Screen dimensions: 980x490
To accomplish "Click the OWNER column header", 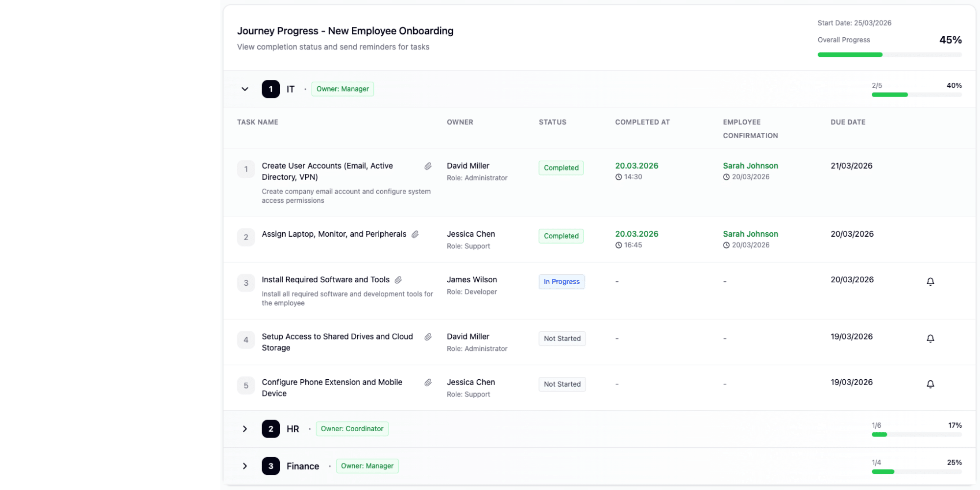I will tap(460, 122).
